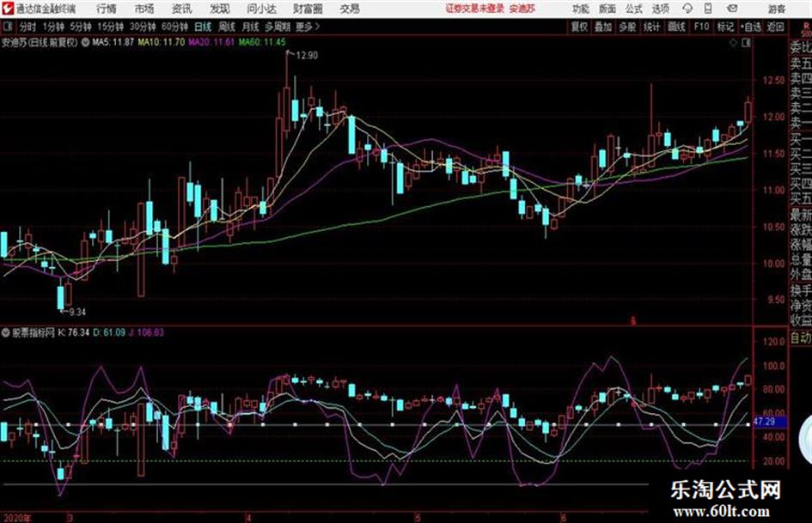812x523 pixels.
Task: Click the 标记 mark toolbar button
Action: click(725, 27)
